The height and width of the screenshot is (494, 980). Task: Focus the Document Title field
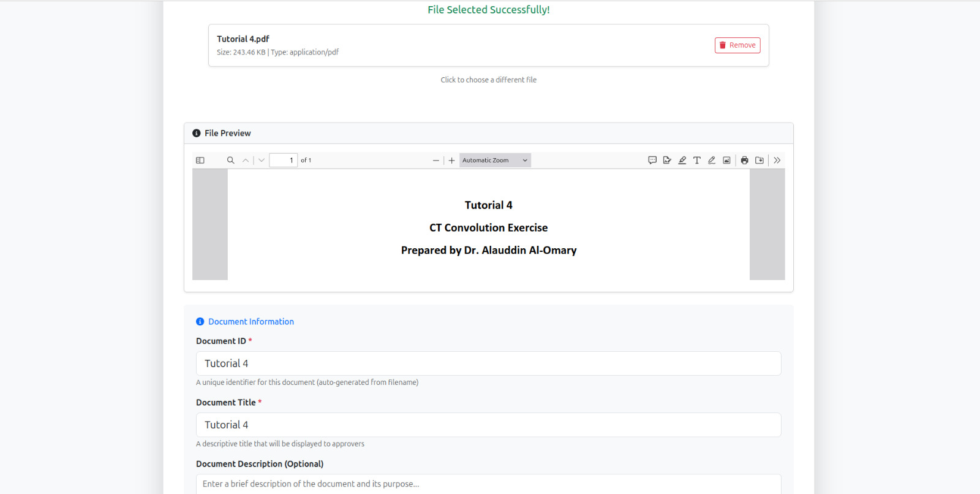(488, 425)
